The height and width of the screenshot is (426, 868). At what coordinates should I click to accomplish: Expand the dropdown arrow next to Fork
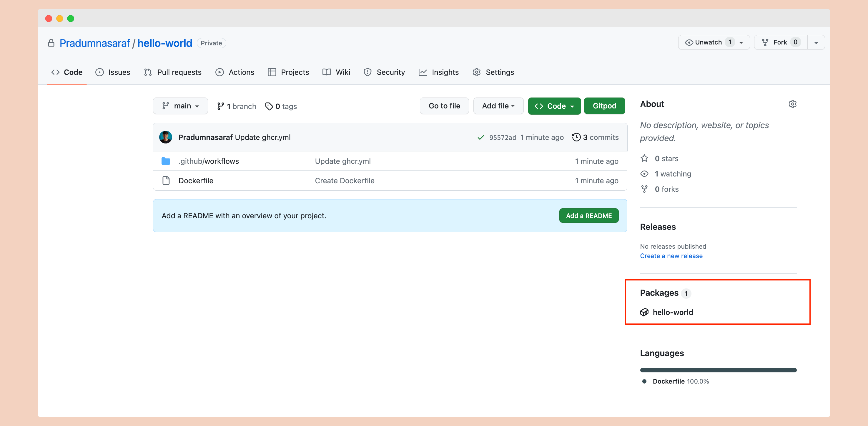(x=816, y=42)
